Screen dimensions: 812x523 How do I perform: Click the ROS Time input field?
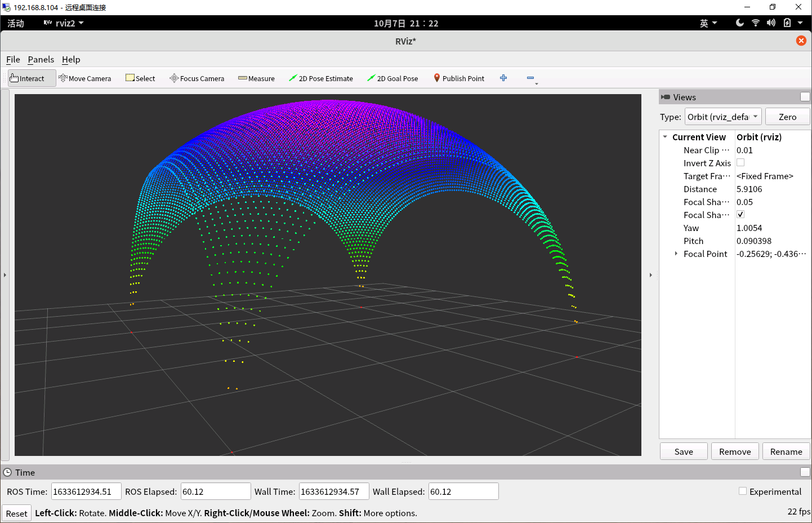[86, 491]
